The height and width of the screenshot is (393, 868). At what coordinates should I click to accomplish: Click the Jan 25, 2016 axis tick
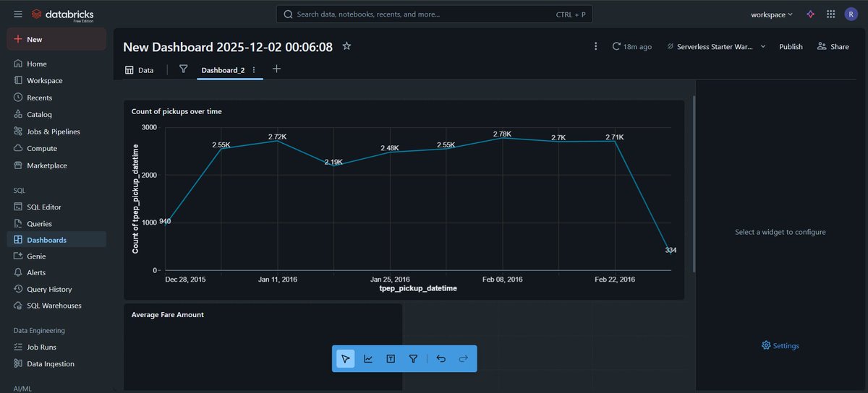(x=390, y=279)
